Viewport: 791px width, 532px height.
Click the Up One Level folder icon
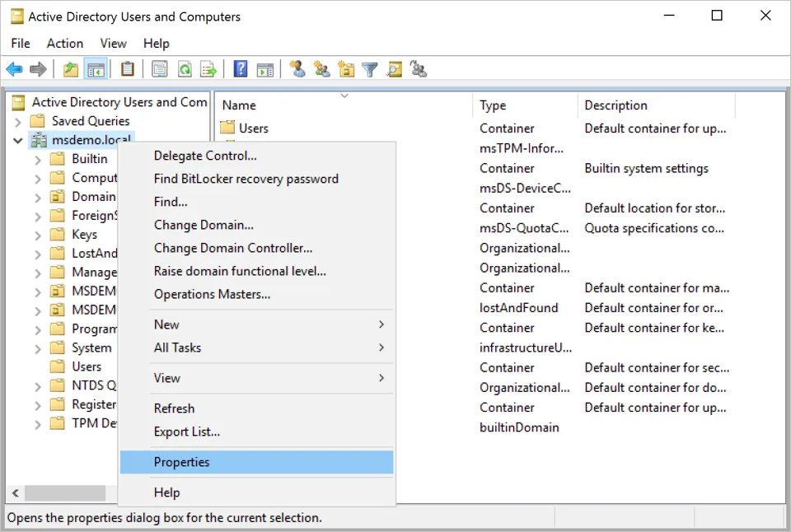71,69
